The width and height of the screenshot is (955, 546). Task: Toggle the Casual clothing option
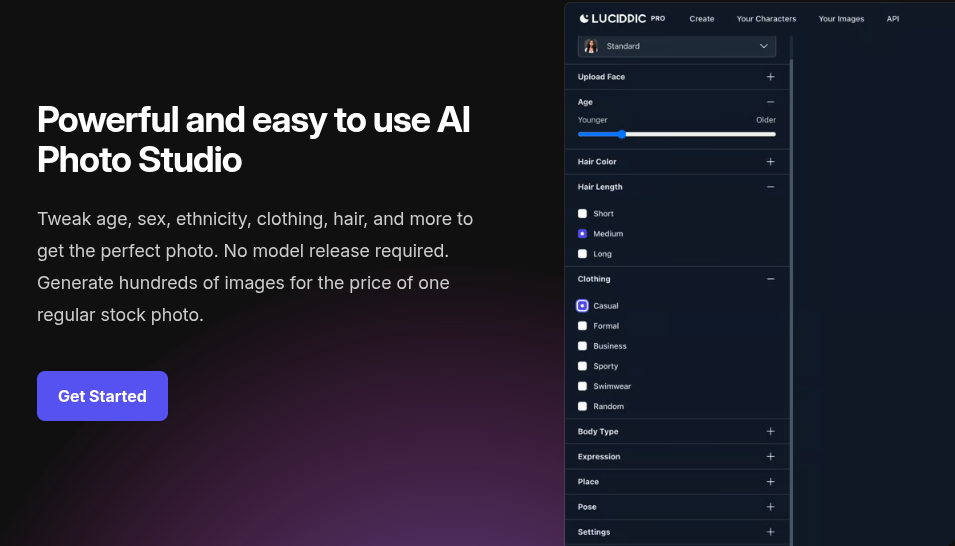click(582, 305)
